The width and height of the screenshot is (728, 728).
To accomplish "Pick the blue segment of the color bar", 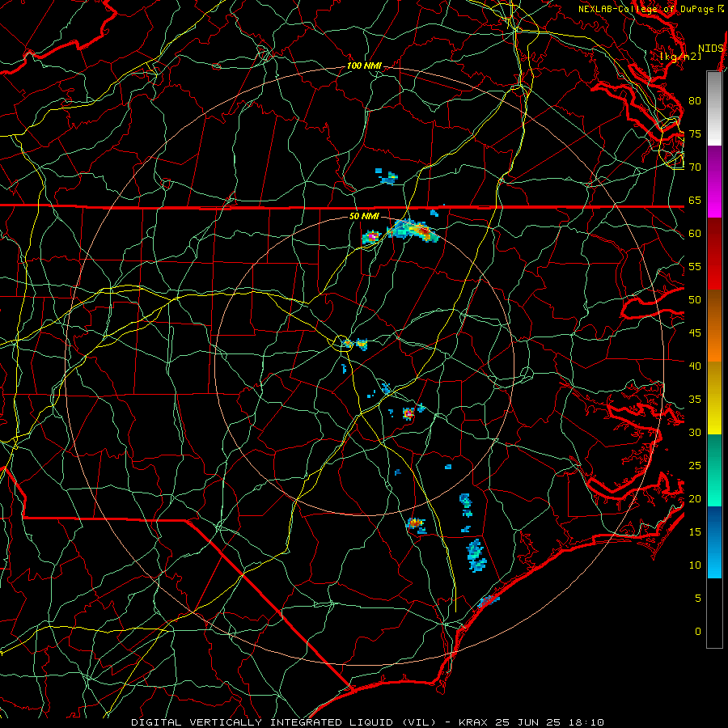I will point(714,542).
